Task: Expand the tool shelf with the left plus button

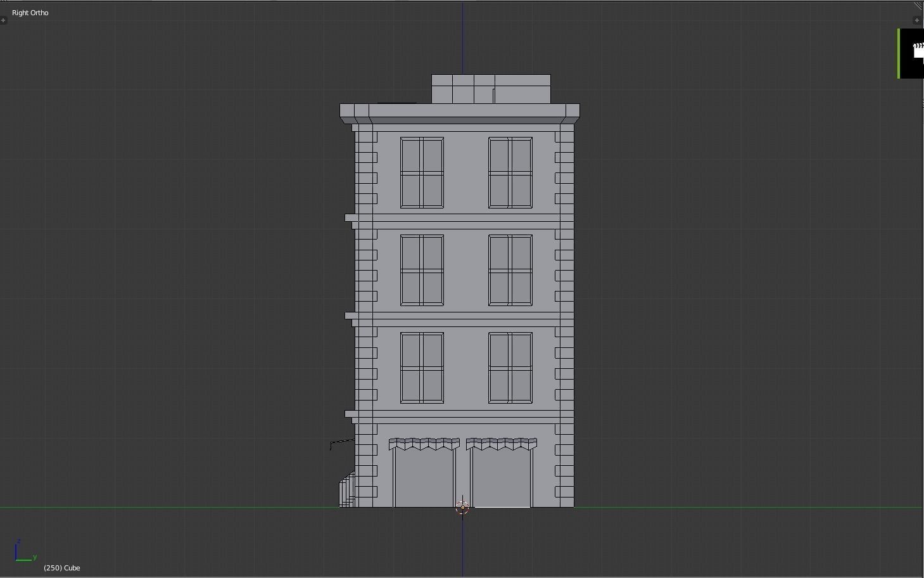Action: (x=3, y=20)
